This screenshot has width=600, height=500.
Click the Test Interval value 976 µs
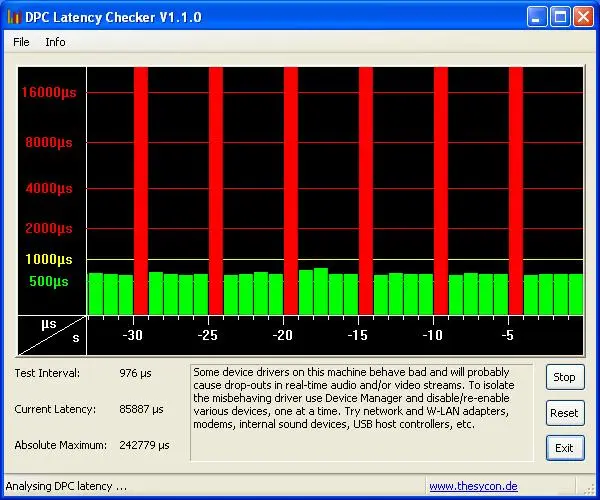(135, 373)
